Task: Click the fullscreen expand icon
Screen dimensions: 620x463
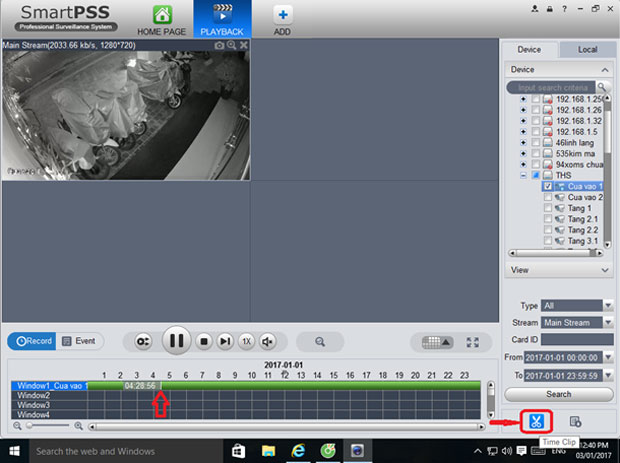Action: (473, 342)
